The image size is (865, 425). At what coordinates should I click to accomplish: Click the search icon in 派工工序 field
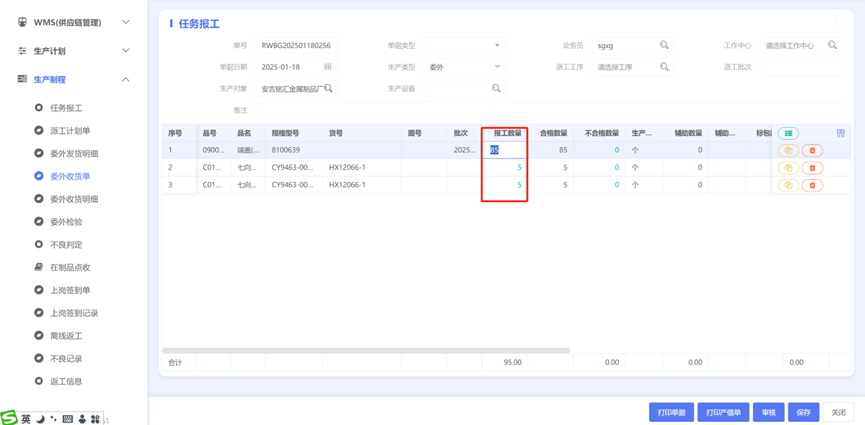664,67
